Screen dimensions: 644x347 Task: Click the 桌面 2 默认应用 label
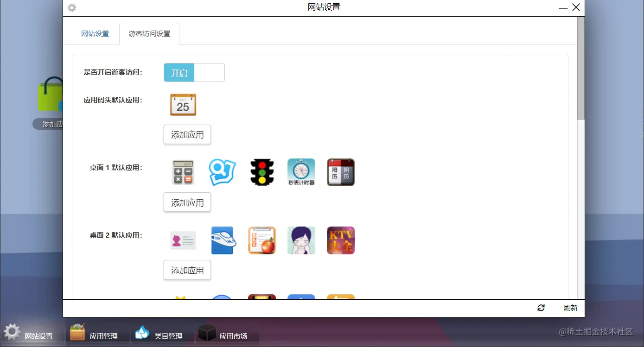click(x=116, y=235)
